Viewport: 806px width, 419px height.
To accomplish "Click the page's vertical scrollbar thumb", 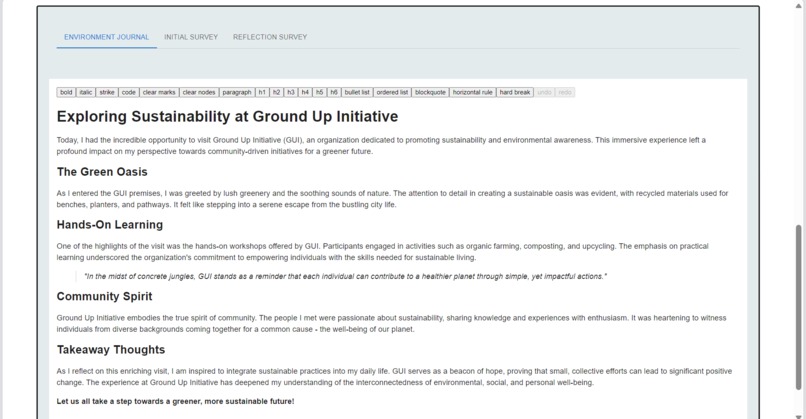I will tap(798, 307).
